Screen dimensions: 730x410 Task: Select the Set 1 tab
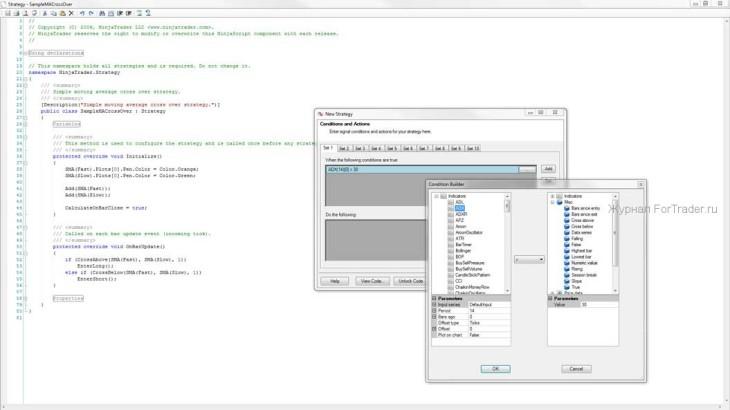point(328,148)
